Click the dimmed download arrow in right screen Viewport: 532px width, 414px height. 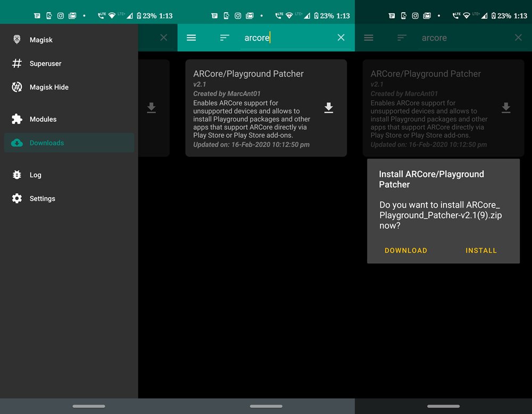pyautogui.click(x=506, y=107)
